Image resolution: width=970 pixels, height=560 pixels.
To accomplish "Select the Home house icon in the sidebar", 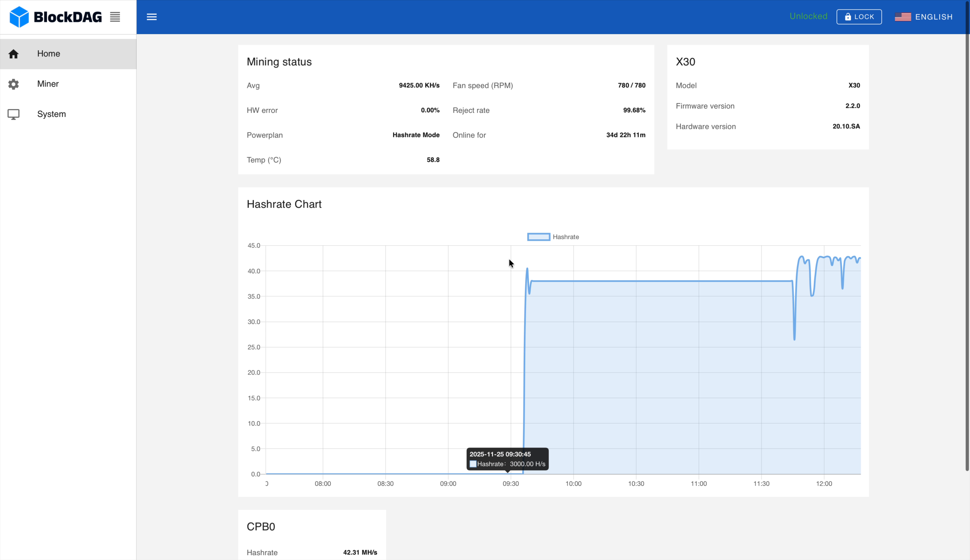I will tap(14, 54).
